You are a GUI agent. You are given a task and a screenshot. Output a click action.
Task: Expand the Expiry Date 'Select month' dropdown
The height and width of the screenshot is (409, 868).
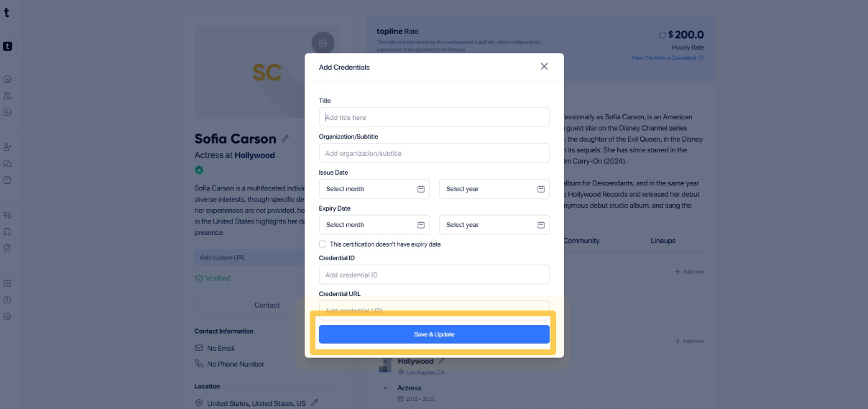(374, 225)
